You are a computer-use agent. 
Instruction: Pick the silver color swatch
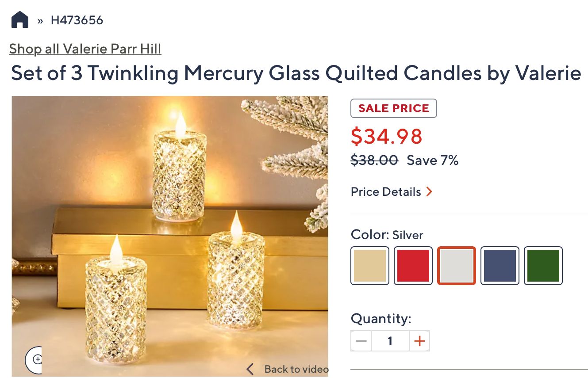457,266
